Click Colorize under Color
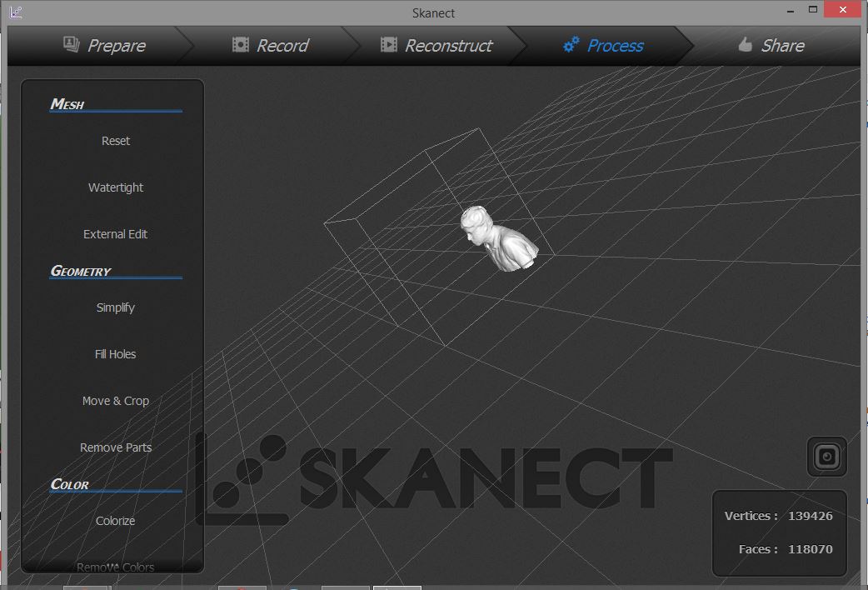This screenshot has height=590, width=868. pos(116,521)
